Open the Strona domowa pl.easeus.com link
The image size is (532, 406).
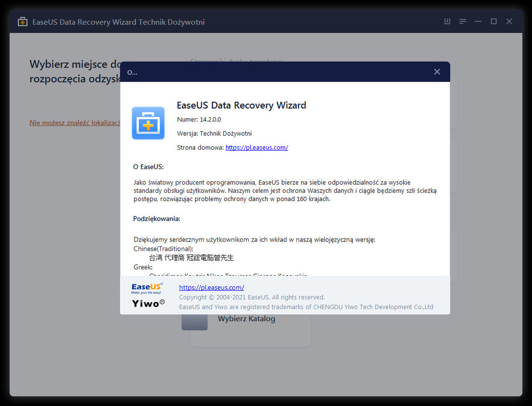tap(257, 147)
